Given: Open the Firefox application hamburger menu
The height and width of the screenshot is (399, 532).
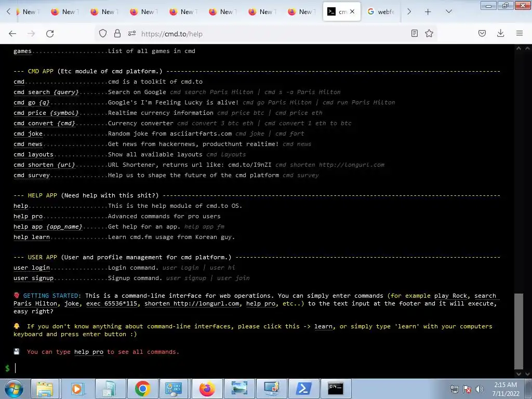Looking at the screenshot, I should point(519,33).
